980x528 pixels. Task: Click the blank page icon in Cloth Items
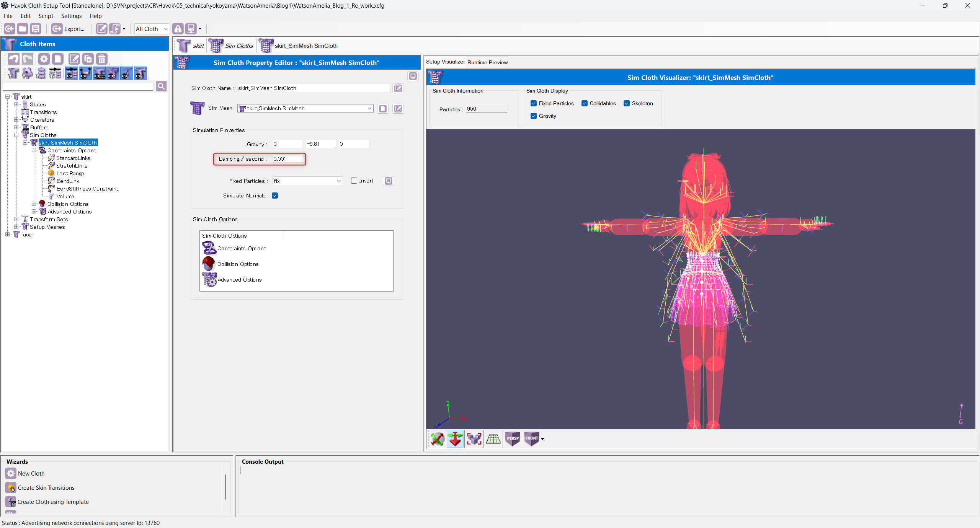click(58, 59)
